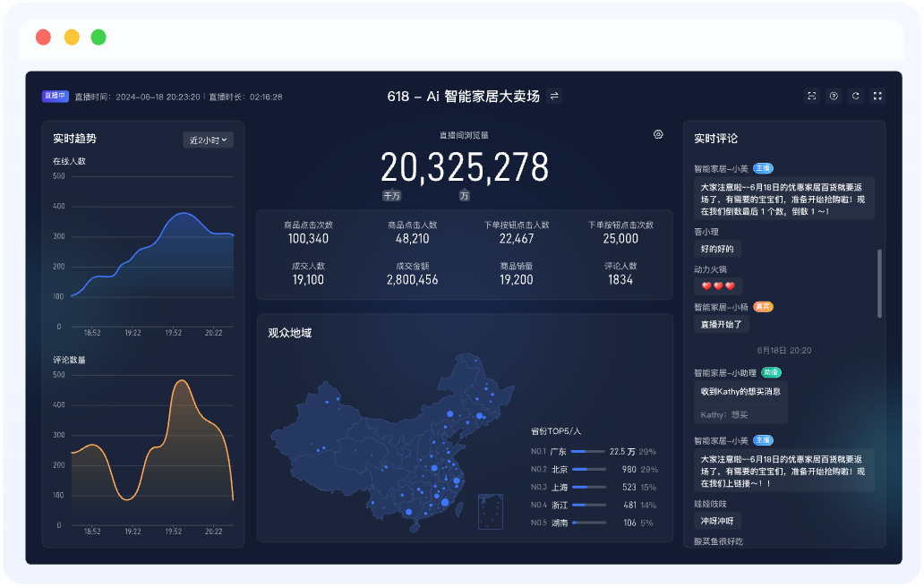Click the comments panel scrollbar
The image size is (924, 587).
coord(880,284)
